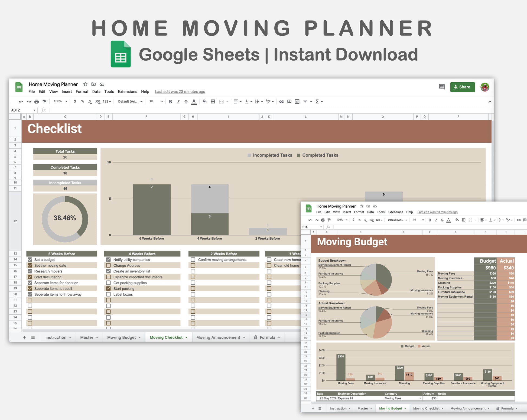Star the Home Moving Planner document
527x420 pixels.
[x=85, y=84]
